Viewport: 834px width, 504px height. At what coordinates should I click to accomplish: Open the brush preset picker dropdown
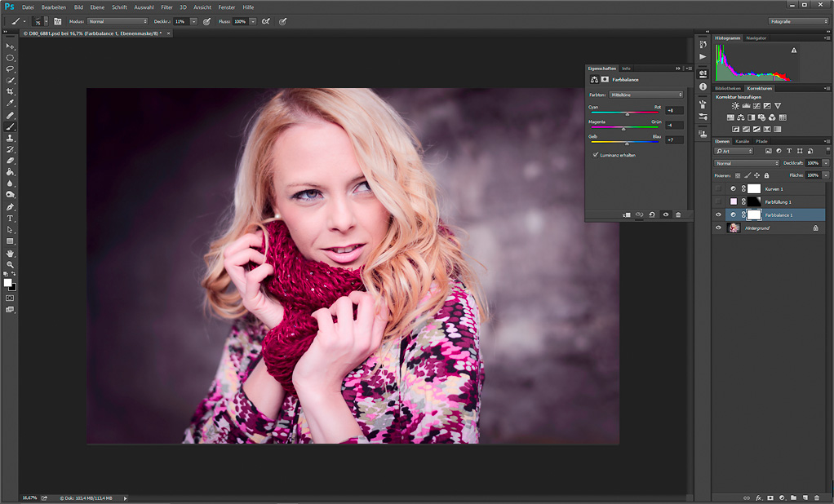[45, 21]
